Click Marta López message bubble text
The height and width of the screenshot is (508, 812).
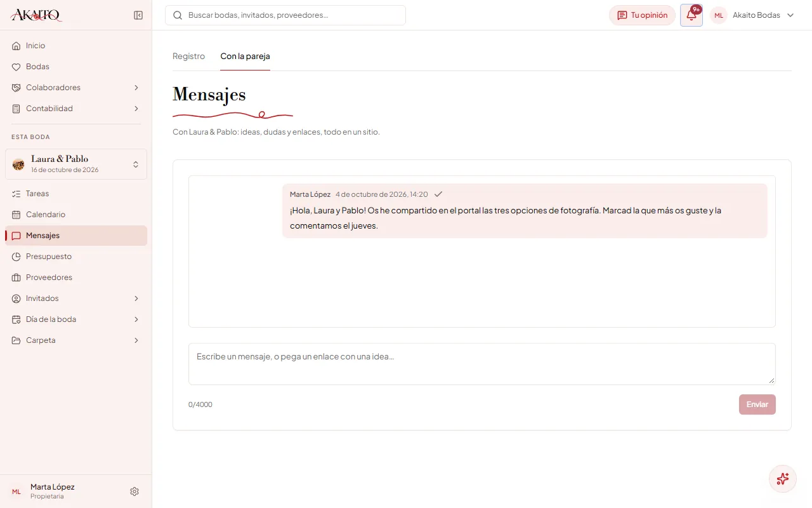(506, 218)
